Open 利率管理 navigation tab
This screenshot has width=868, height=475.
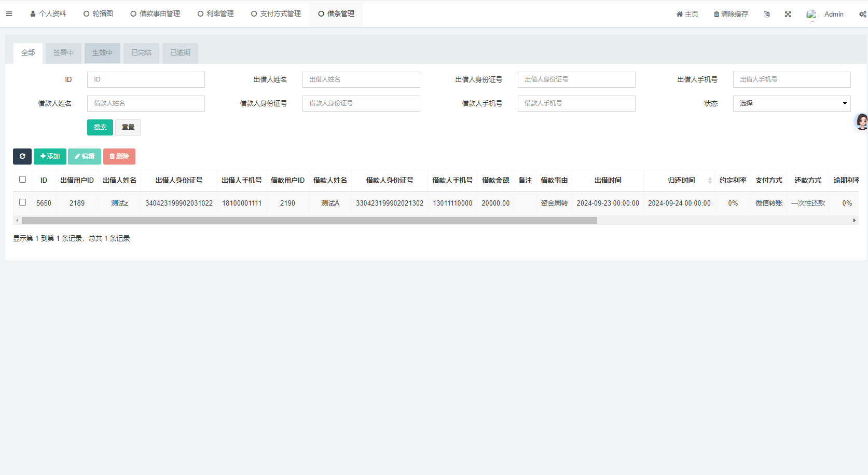[215, 14]
